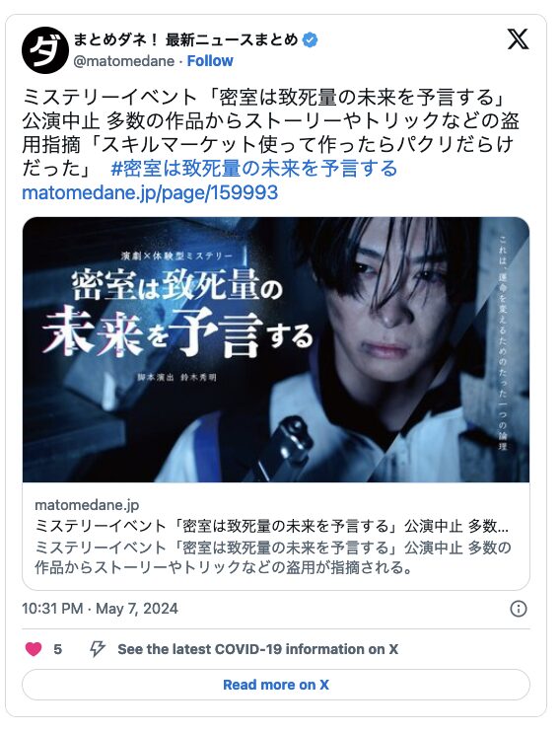
Task: Open the latest COVID-19 information link
Action: click(x=257, y=649)
